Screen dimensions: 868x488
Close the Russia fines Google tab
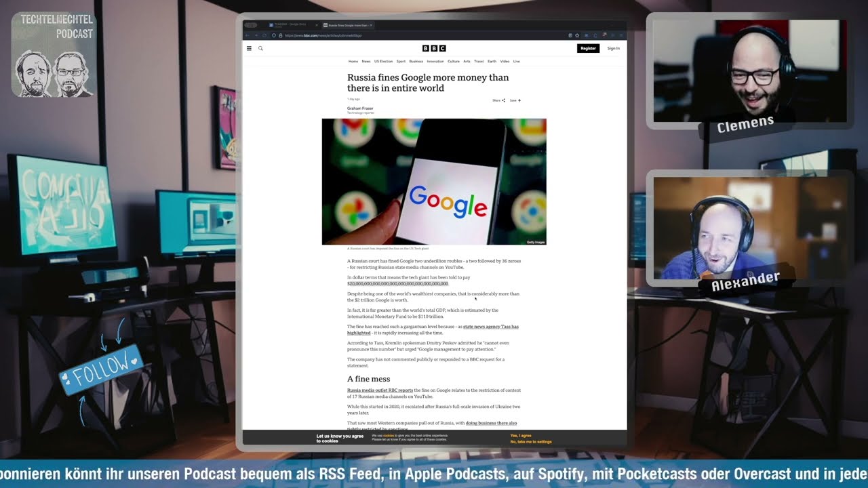tap(371, 25)
